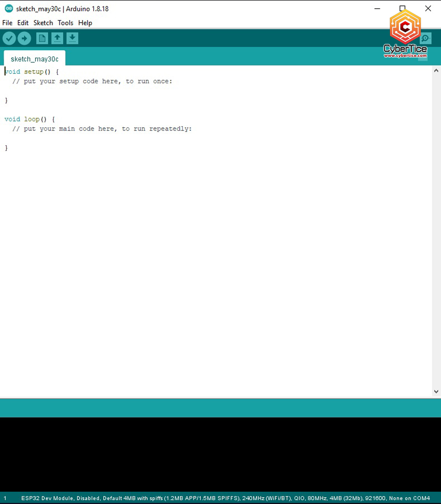Click the editor scrollbar down arrow
441x504 pixels.
[x=436, y=391]
